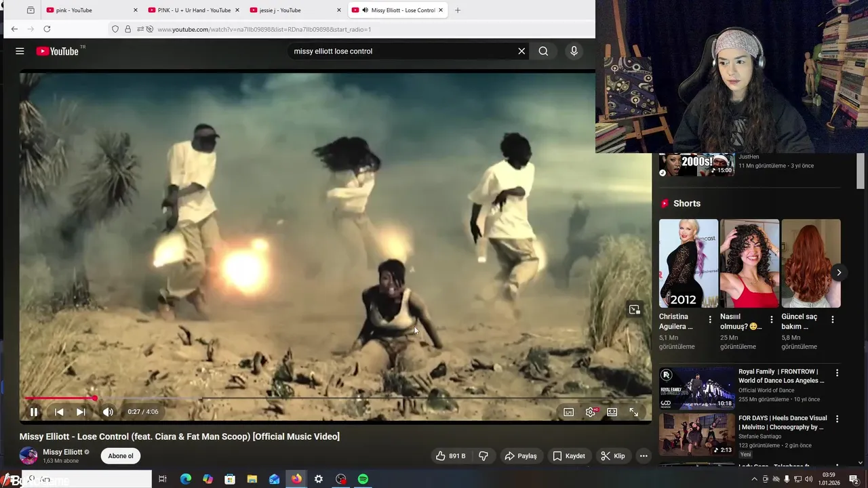Show hidden system tray icons chevron
Image resolution: width=868 pixels, height=488 pixels.
[754, 479]
